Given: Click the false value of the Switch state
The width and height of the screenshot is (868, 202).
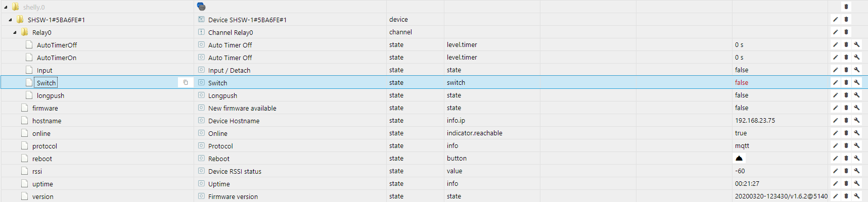Looking at the screenshot, I should pyautogui.click(x=742, y=82).
